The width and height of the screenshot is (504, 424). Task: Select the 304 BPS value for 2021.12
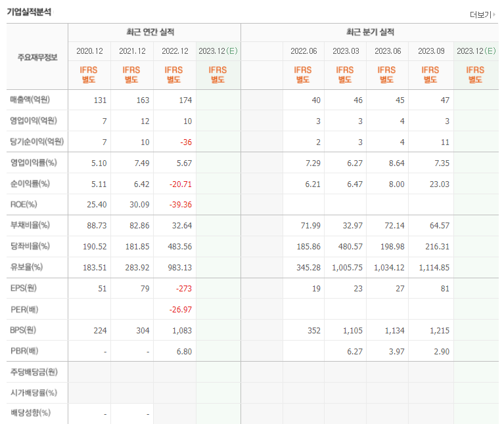(143, 331)
